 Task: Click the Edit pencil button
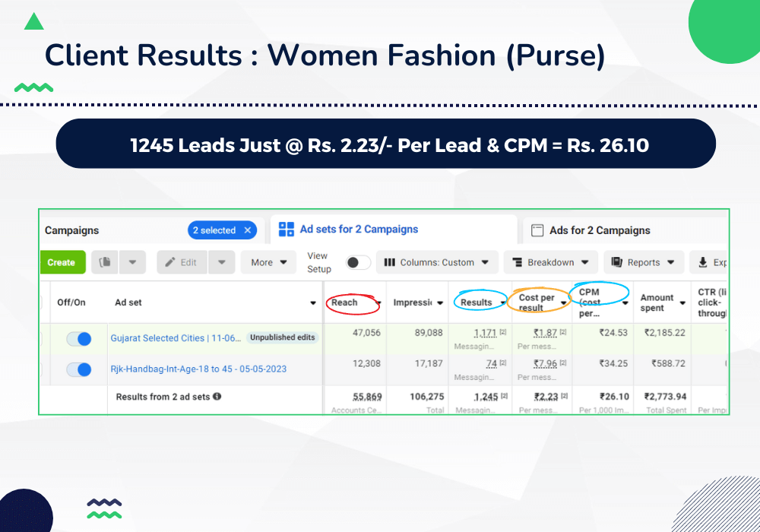(x=181, y=262)
